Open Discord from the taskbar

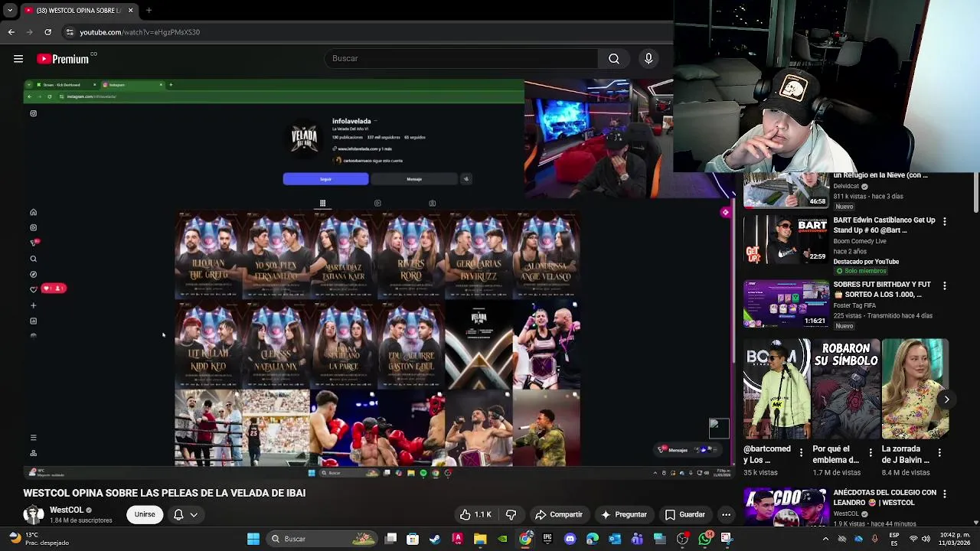pyautogui.click(x=570, y=539)
